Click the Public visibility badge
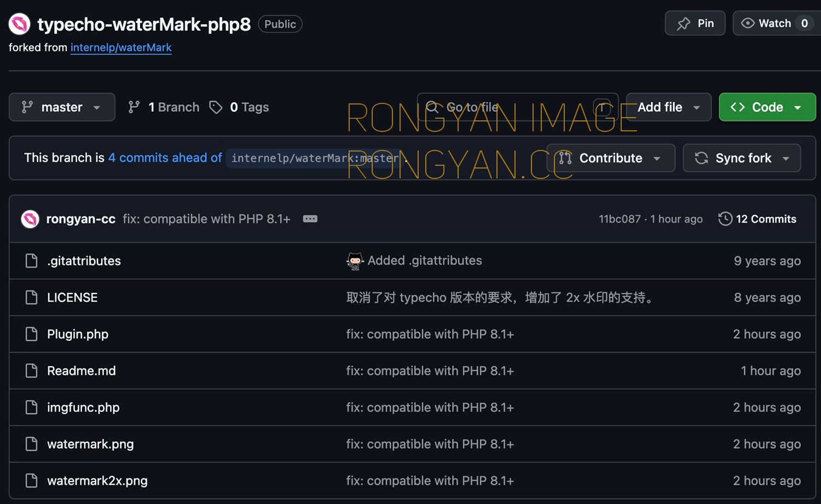 [280, 24]
